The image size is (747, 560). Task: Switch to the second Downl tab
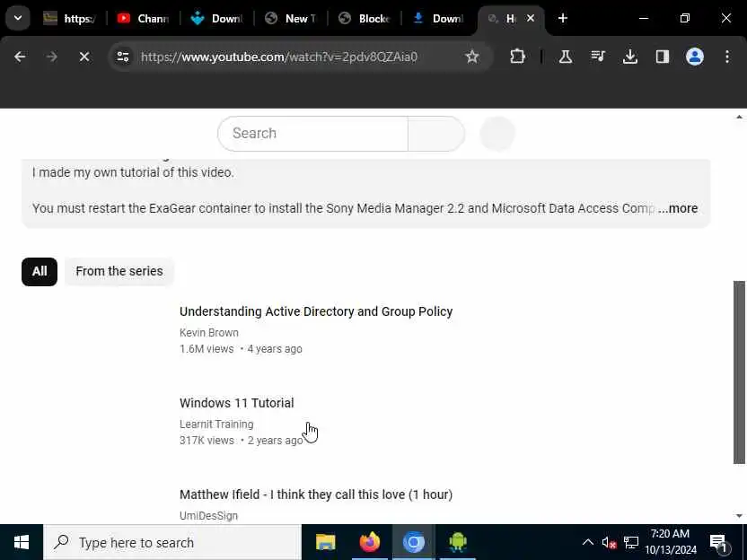point(438,19)
